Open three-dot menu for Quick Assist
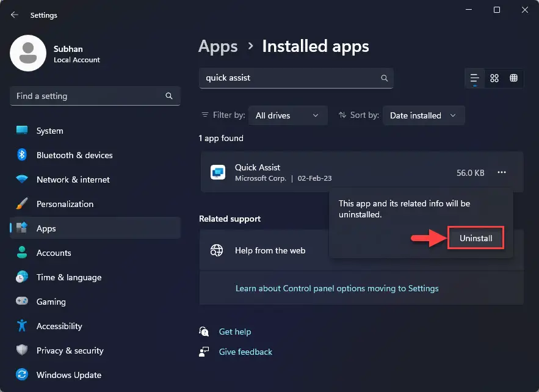539x392 pixels. click(501, 173)
